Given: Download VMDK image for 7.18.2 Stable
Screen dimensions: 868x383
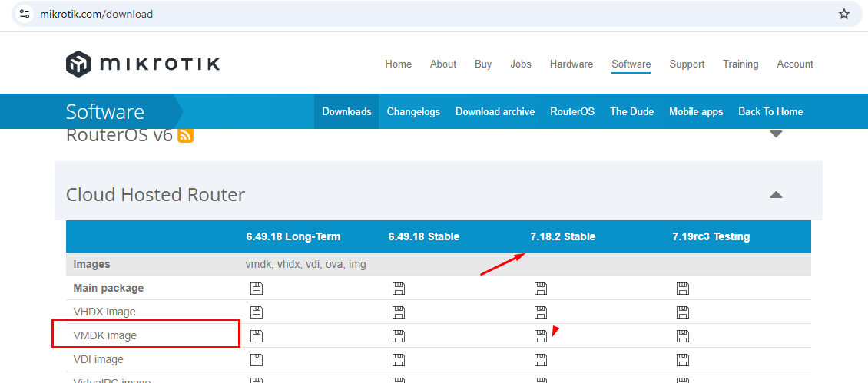Looking at the screenshot, I should (541, 335).
